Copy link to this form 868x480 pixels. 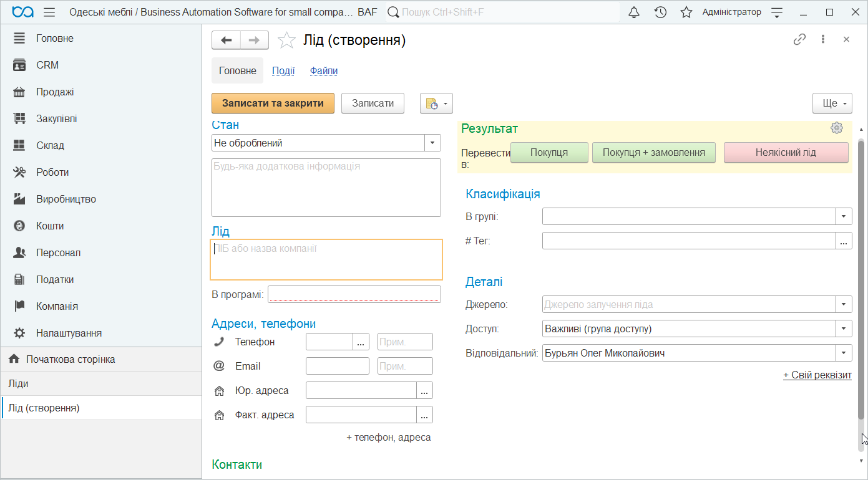click(799, 39)
